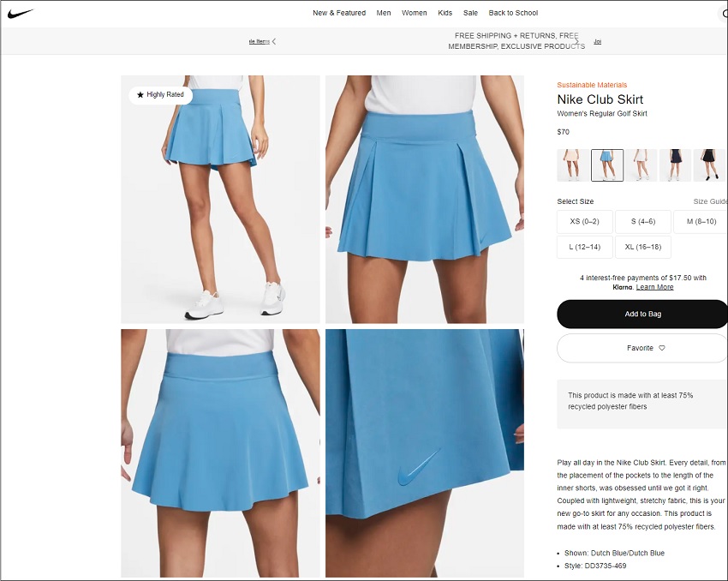Click the Select Size label
728x581 pixels.
(x=576, y=201)
